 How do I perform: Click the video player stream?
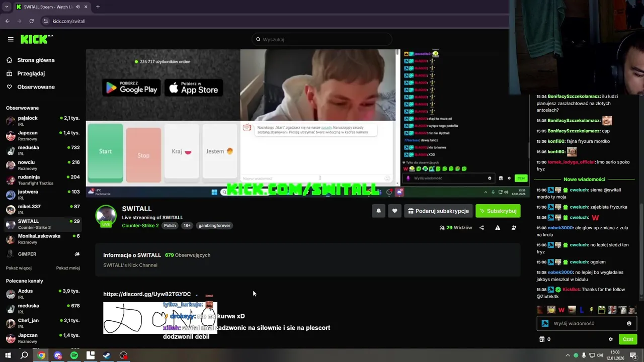(x=307, y=123)
